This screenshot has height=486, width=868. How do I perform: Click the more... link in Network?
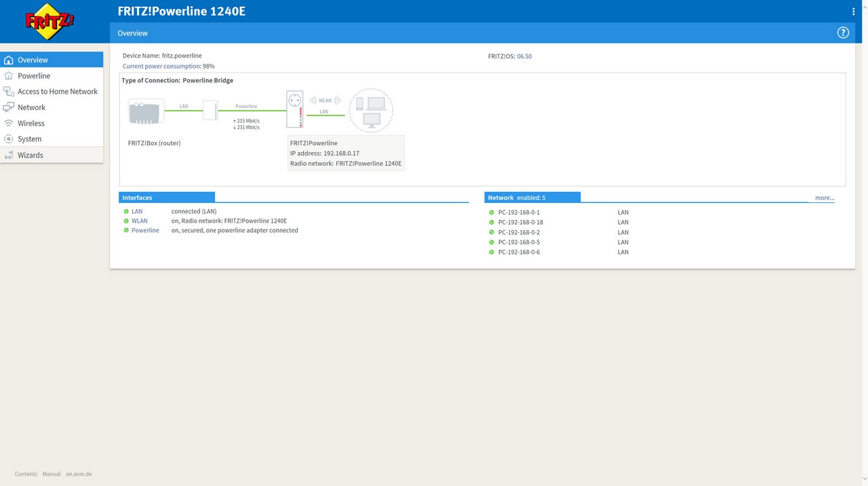point(825,198)
